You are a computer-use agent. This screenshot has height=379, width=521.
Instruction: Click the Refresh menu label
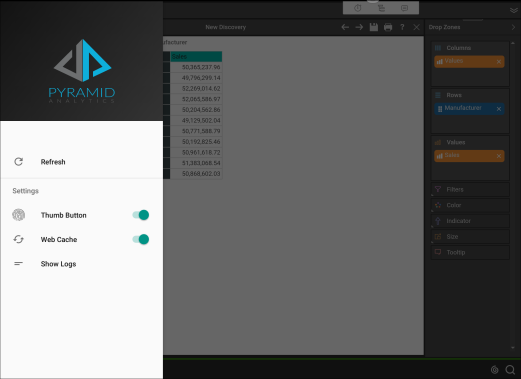53,162
